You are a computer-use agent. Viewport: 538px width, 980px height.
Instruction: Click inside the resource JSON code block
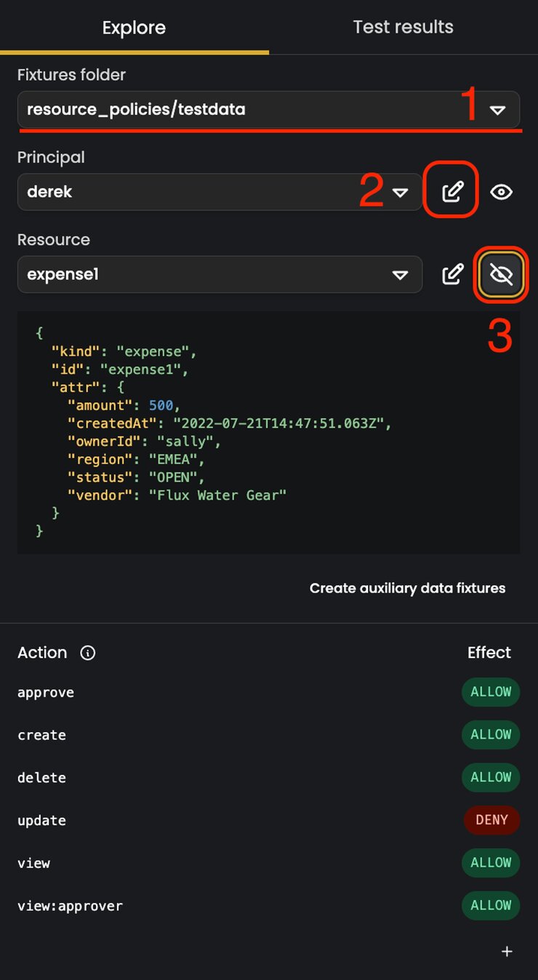[269, 433]
